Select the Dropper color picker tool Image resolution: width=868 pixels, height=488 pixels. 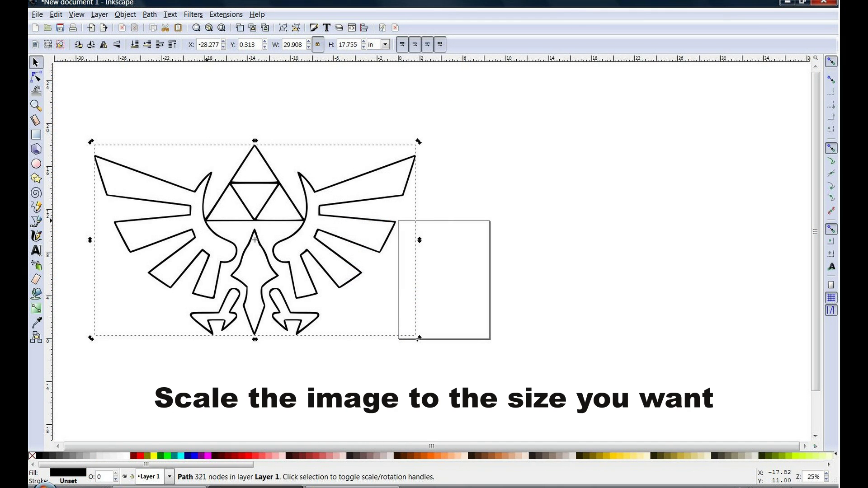click(36, 322)
